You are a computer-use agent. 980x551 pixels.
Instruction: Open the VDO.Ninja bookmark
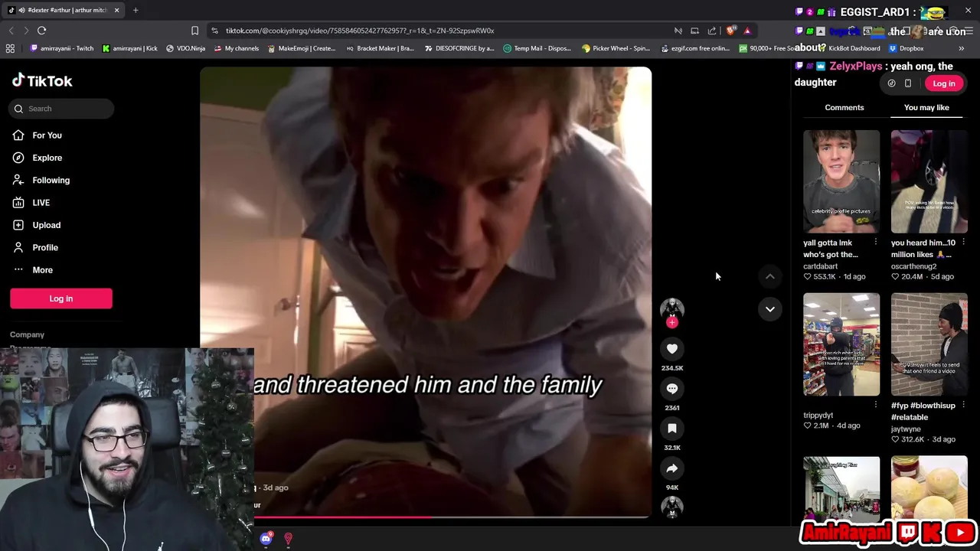tap(185, 48)
